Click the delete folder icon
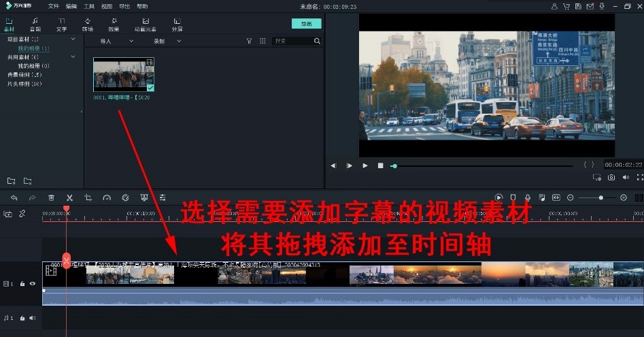Image resolution: width=644 pixels, height=337 pixels. coord(27,181)
